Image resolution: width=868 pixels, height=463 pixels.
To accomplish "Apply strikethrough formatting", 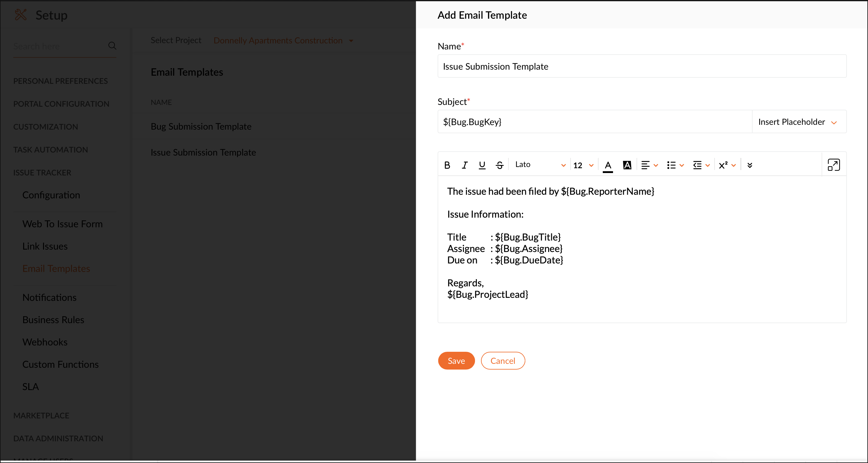I will pos(499,165).
